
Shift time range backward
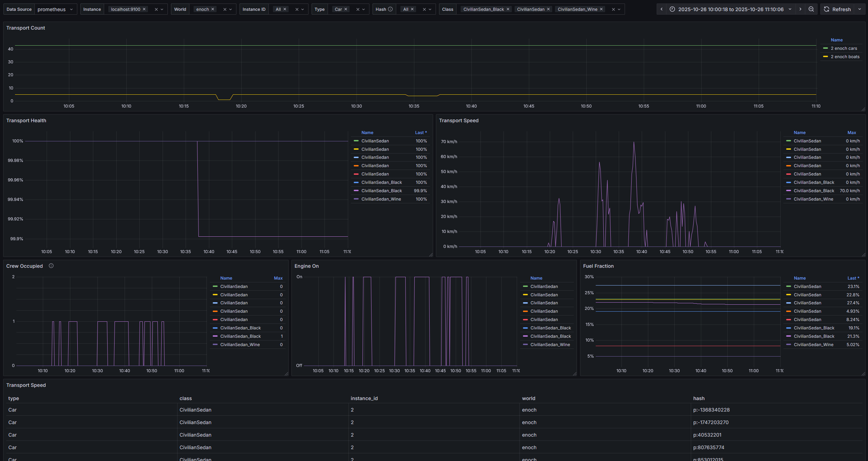point(662,9)
